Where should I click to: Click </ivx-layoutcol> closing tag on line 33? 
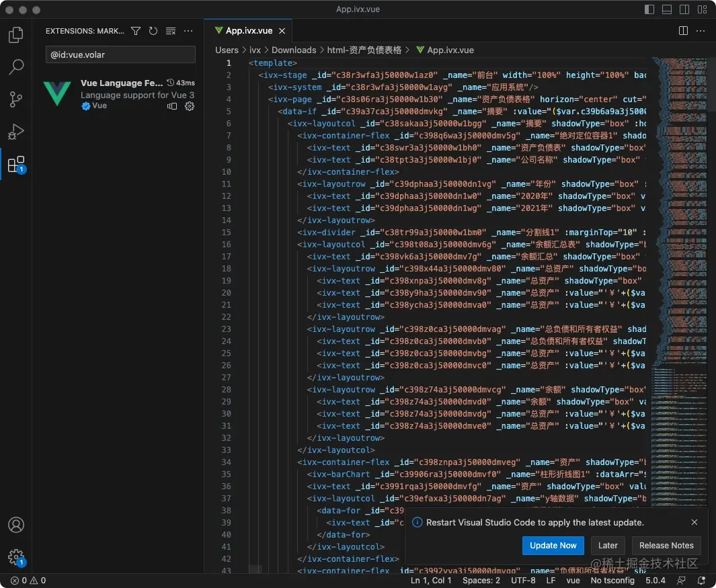pos(336,450)
